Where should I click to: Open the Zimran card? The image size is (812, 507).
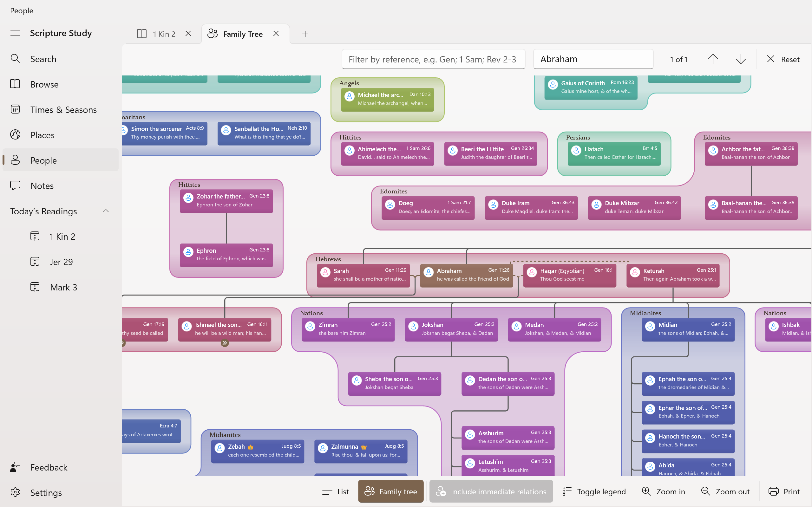(x=348, y=330)
